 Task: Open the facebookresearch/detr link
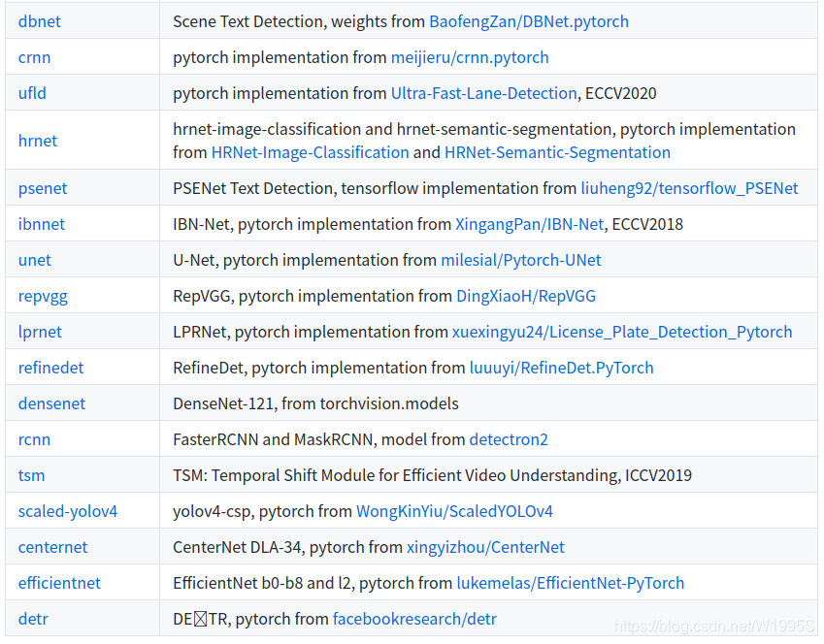tap(414, 619)
